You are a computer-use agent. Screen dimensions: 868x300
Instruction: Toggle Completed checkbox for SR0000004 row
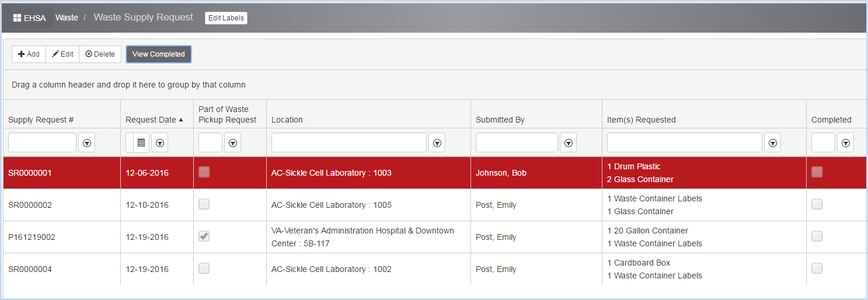click(x=817, y=268)
